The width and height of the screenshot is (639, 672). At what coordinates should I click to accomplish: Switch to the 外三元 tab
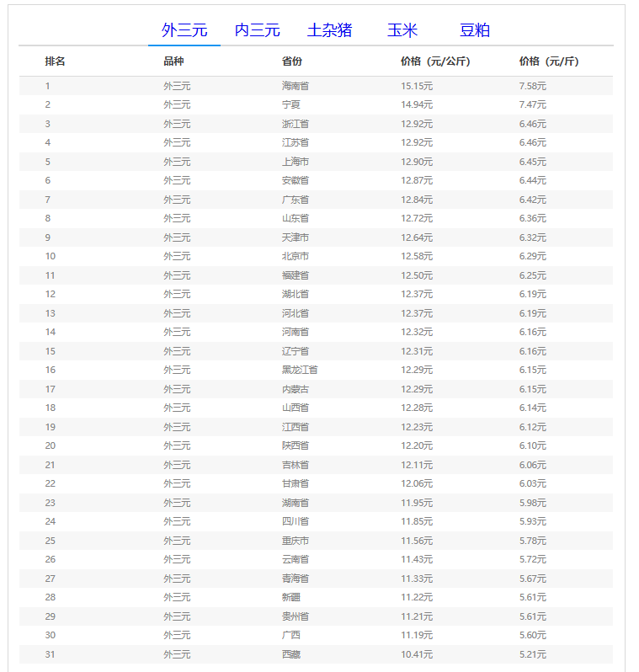pos(184,30)
